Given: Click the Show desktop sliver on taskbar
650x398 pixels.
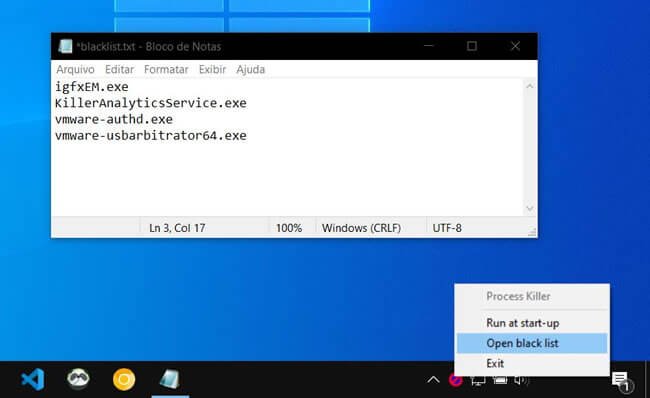Looking at the screenshot, I should [x=648, y=379].
